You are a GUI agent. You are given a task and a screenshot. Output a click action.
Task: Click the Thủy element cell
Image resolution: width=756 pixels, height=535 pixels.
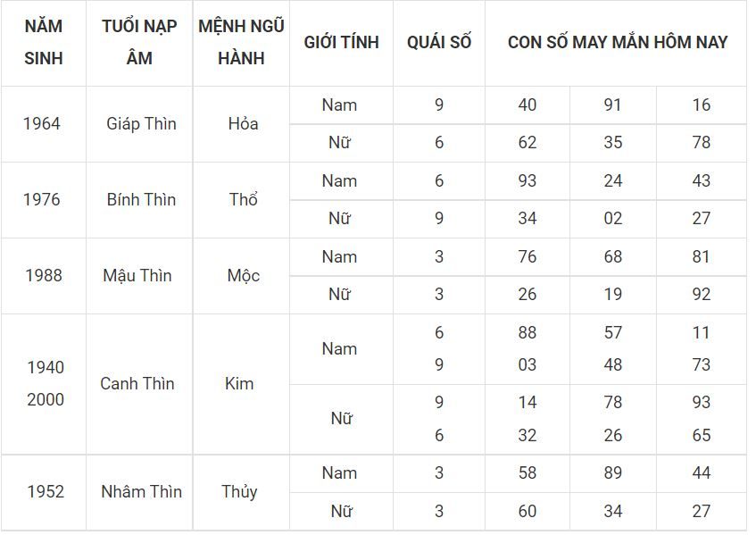point(239,492)
